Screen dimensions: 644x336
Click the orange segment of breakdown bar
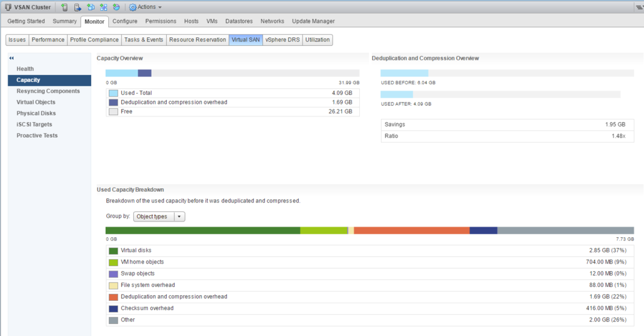(x=411, y=230)
